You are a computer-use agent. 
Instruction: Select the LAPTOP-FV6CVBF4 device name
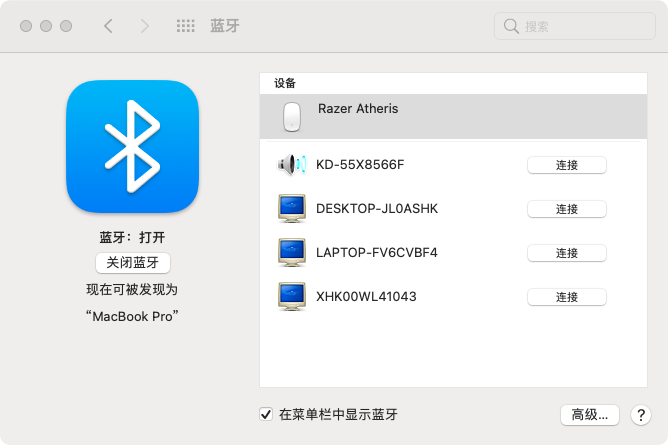pos(377,253)
